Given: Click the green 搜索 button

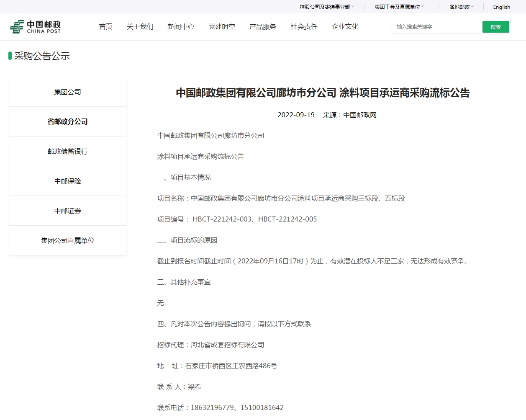Looking at the screenshot, I should coord(496,27).
